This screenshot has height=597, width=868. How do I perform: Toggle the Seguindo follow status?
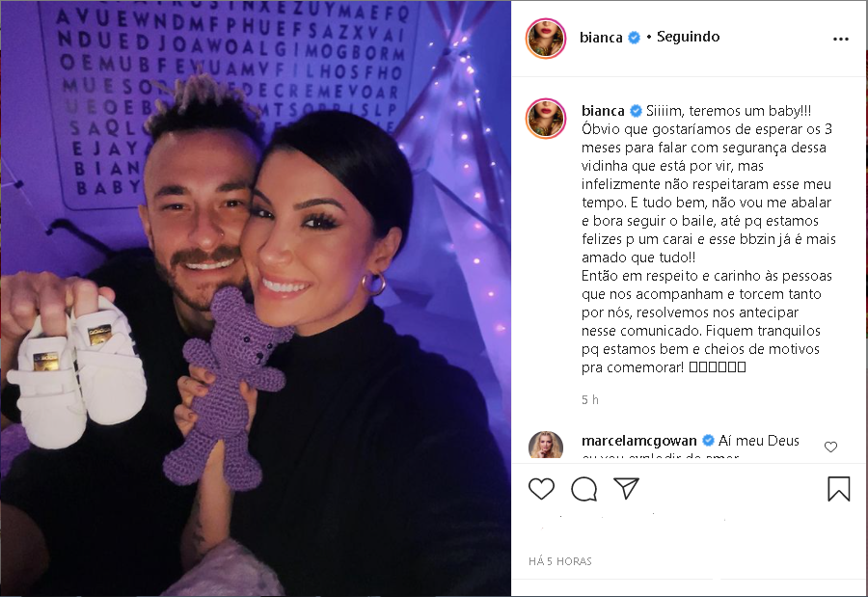[x=688, y=37]
